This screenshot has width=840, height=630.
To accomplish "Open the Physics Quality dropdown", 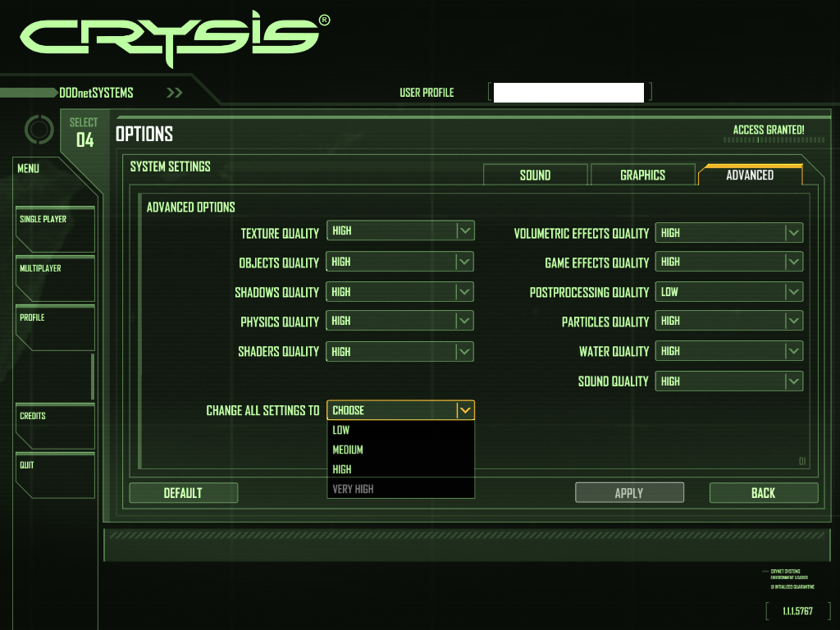I will [400, 321].
